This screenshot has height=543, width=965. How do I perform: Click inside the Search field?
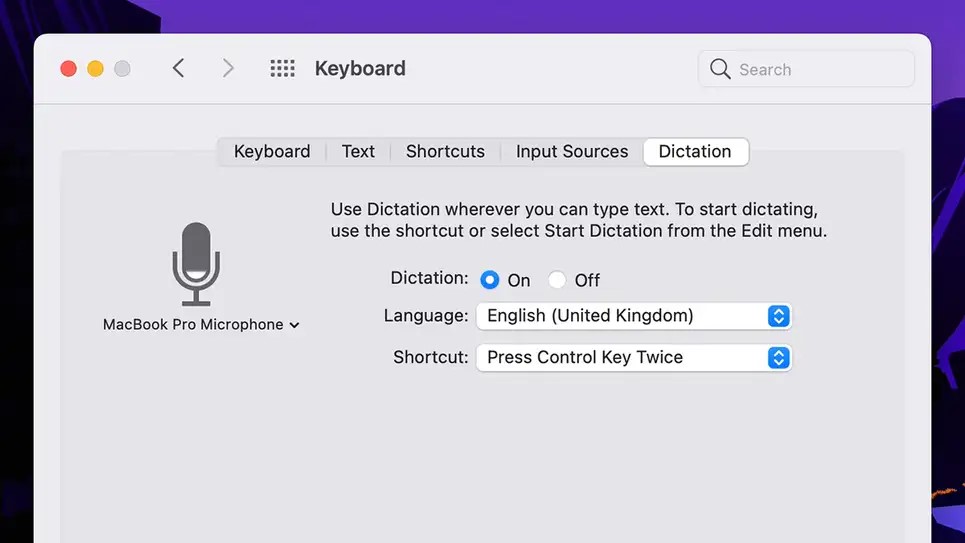806,69
